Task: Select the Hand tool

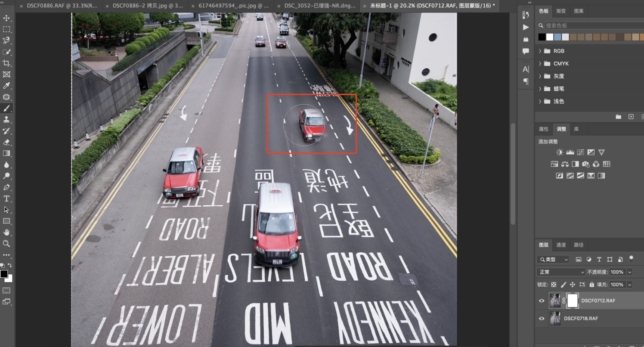Action: tap(6, 232)
